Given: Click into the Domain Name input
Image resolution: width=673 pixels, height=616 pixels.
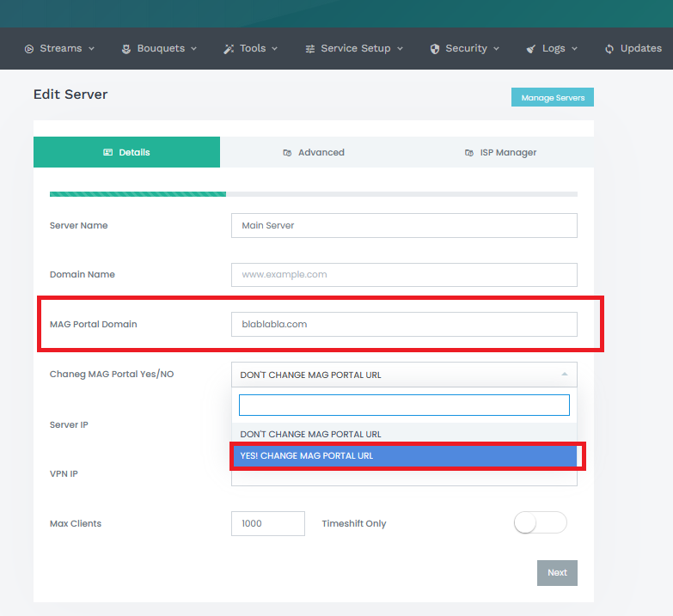Looking at the screenshot, I should click(x=404, y=275).
